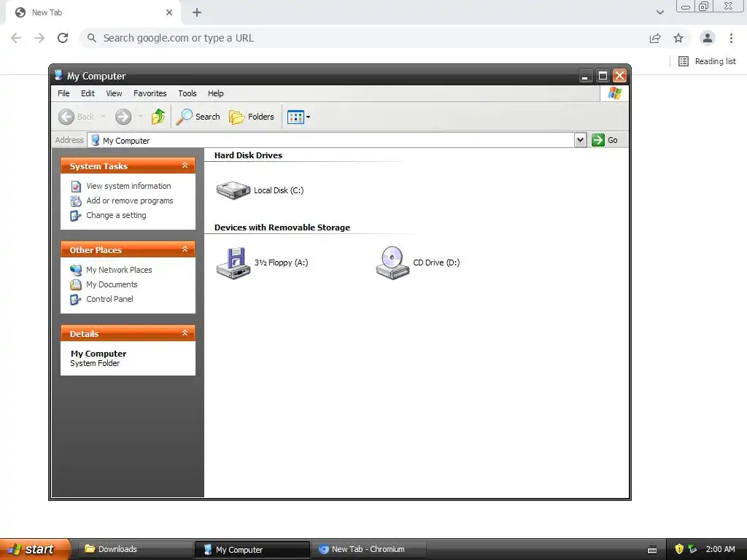Viewport: 747px width, 560px height.
Task: Click the Chromium back navigation arrow
Action: pyautogui.click(x=16, y=38)
